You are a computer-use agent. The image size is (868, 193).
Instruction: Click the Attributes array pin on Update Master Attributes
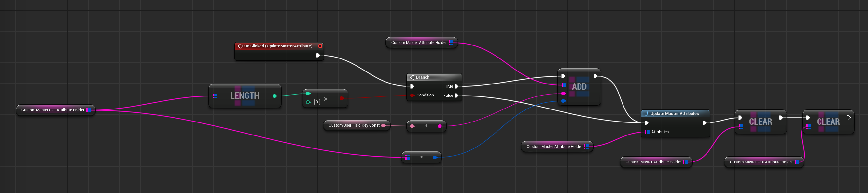(647, 132)
